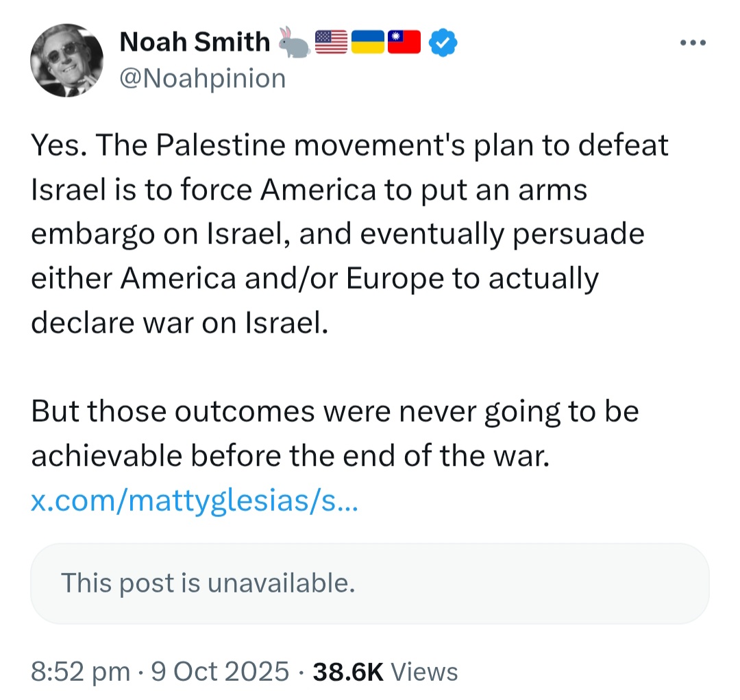Viewport: 740px width, 700px height.
Task: Open the three-dot more options menu
Action: [x=693, y=43]
